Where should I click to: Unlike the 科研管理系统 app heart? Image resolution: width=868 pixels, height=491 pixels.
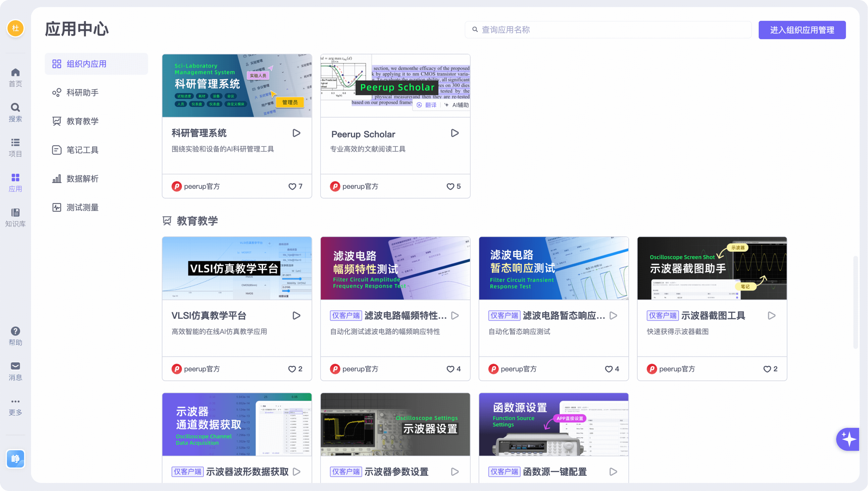tap(292, 187)
